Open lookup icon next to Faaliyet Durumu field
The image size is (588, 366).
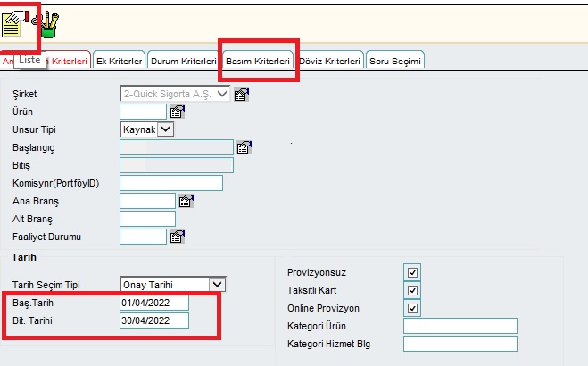click(176, 237)
